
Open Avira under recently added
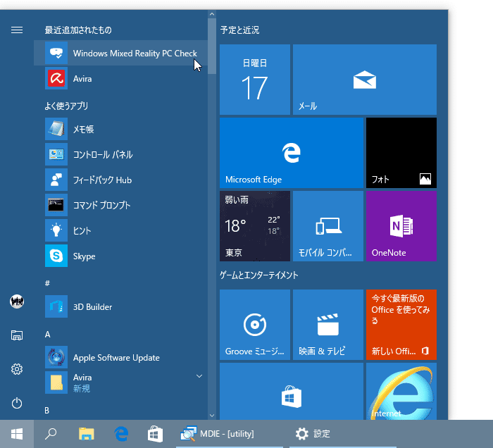120,78
